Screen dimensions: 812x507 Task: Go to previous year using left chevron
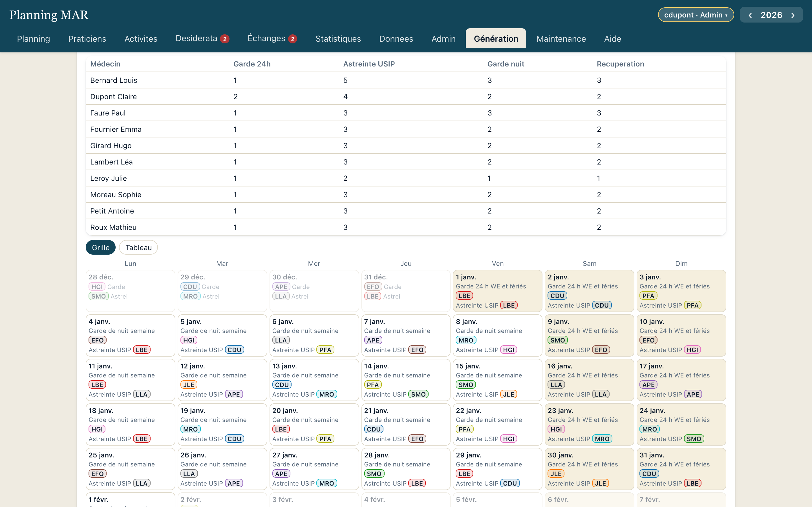(x=750, y=15)
